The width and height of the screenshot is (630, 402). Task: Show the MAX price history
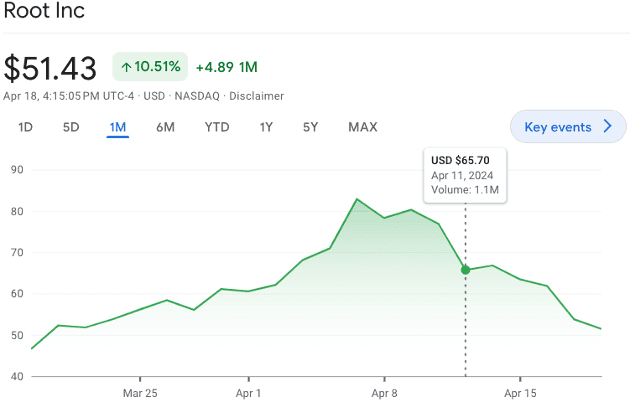point(363,127)
